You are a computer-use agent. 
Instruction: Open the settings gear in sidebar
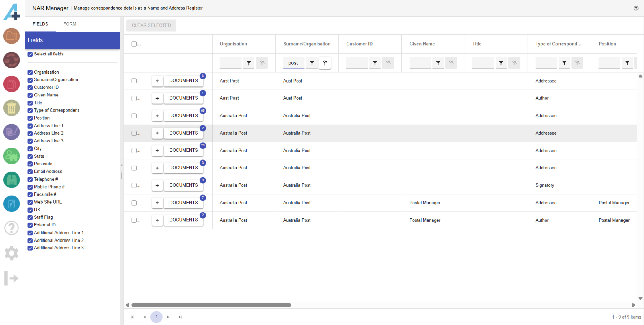coord(12,253)
